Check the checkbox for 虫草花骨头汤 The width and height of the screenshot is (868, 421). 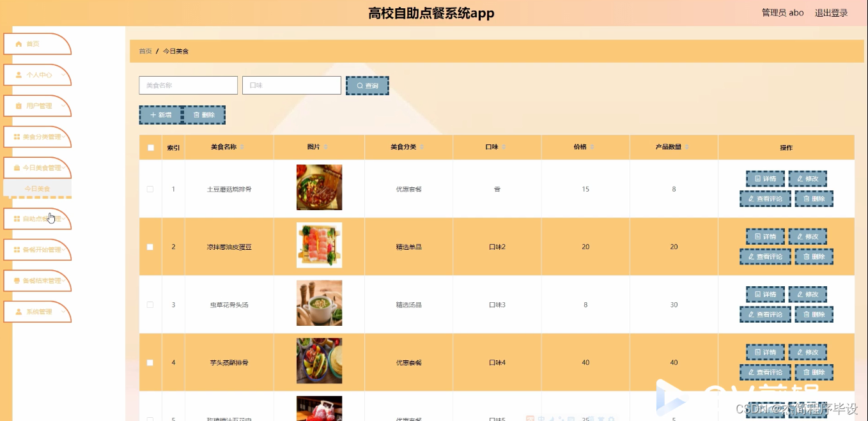click(x=150, y=305)
